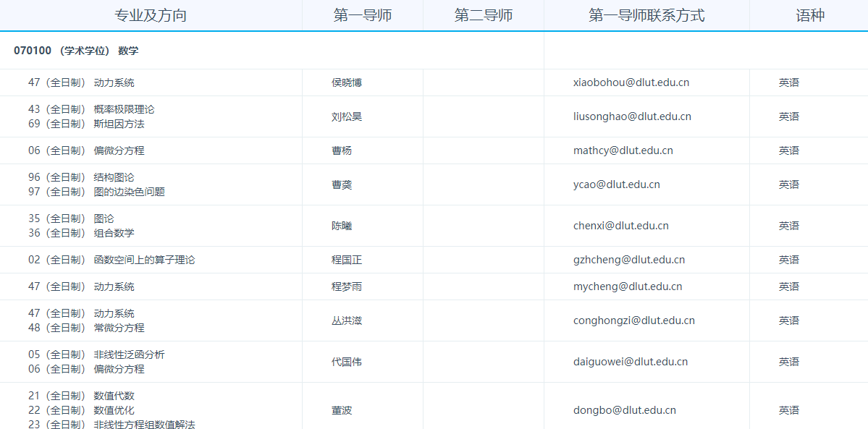The height and width of the screenshot is (429, 868).
Task: Click email liusonghao@dlut.edu.cn
Action: coord(632,116)
